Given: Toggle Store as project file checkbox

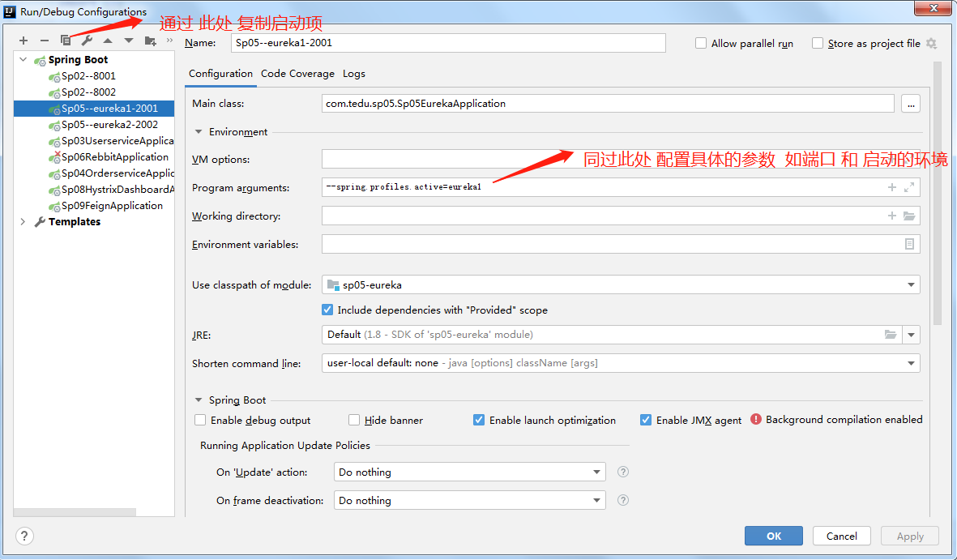Looking at the screenshot, I should 818,44.
